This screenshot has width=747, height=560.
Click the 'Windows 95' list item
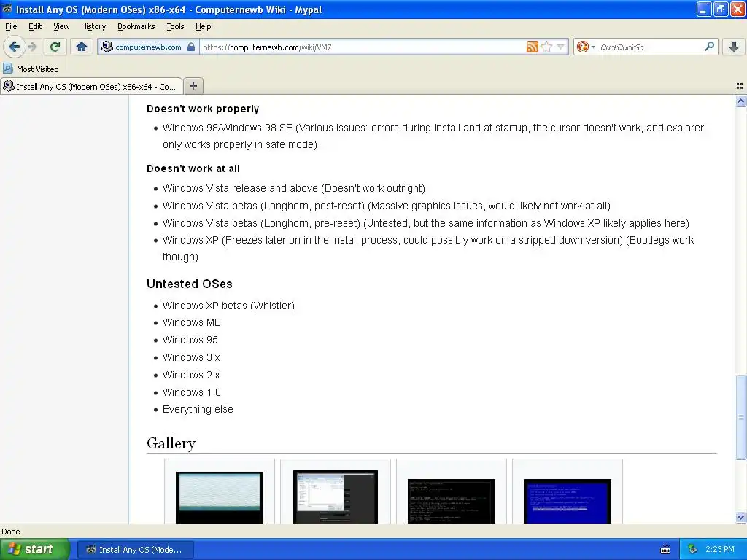[190, 340]
